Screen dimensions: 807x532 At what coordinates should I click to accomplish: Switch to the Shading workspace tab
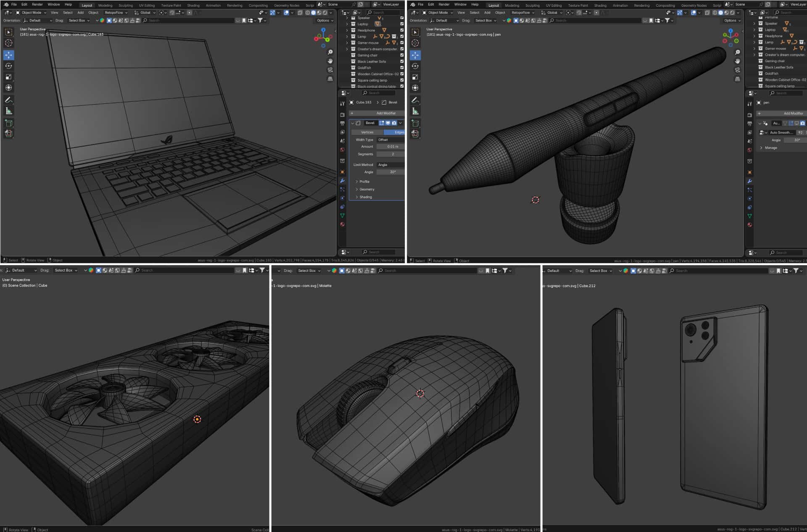[194, 5]
